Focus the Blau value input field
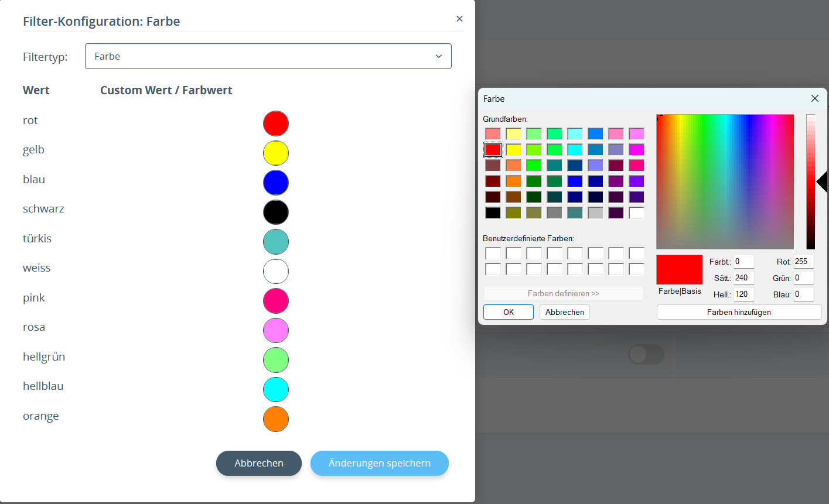The image size is (829, 504). point(804,294)
